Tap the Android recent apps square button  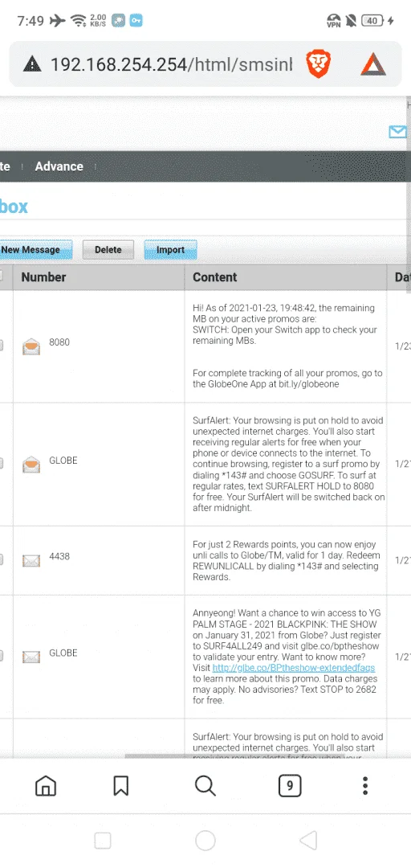[x=103, y=841]
